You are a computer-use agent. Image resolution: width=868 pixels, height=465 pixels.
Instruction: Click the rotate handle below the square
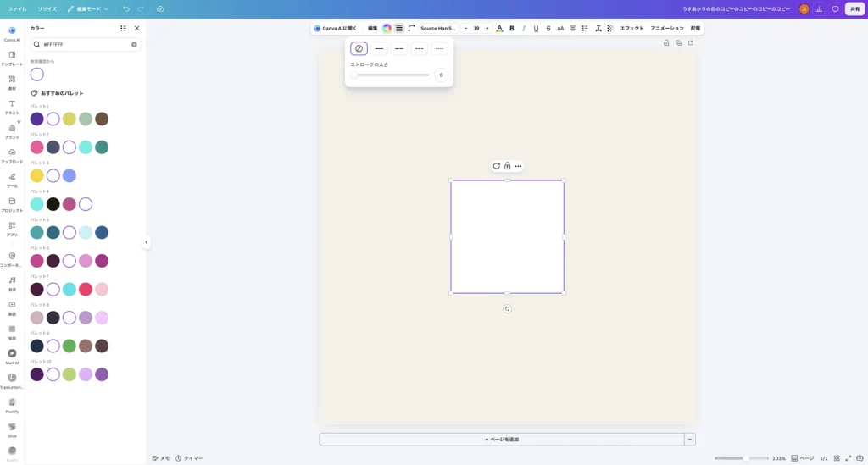[x=507, y=309]
